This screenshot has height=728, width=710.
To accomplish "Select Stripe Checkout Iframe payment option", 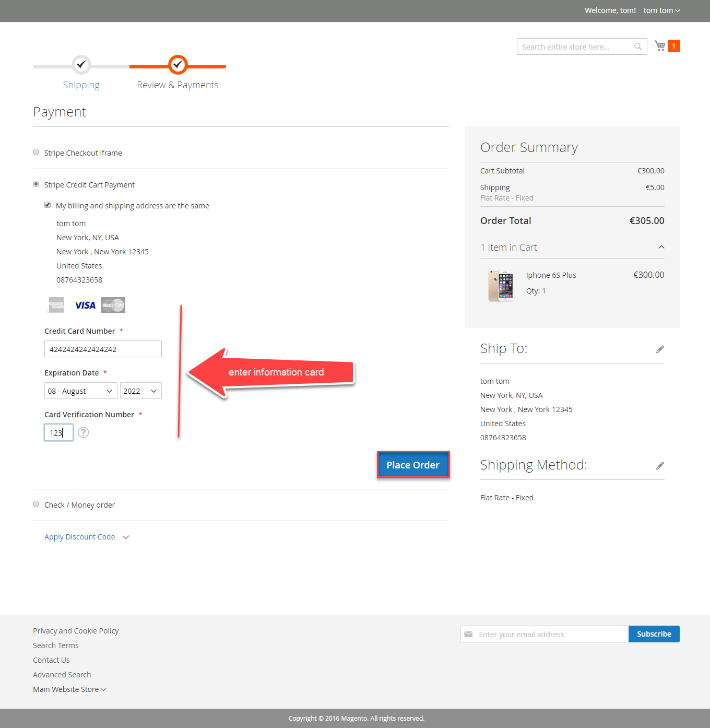I will tap(36, 152).
